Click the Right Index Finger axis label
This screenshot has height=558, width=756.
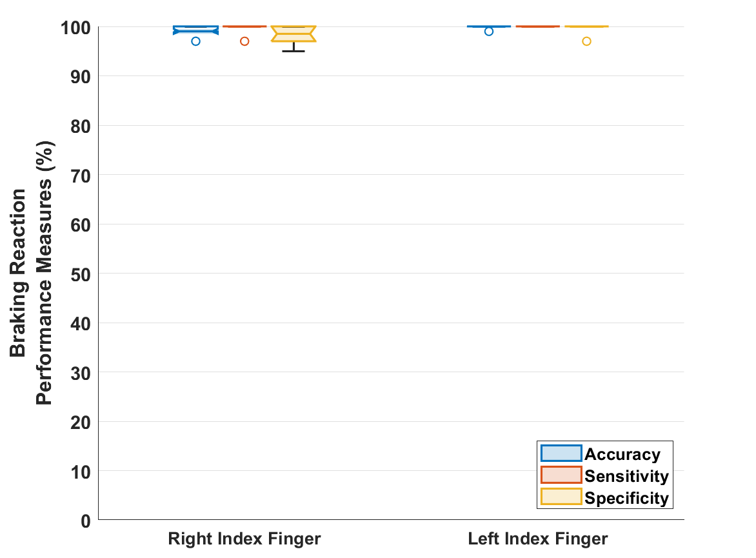244,539
